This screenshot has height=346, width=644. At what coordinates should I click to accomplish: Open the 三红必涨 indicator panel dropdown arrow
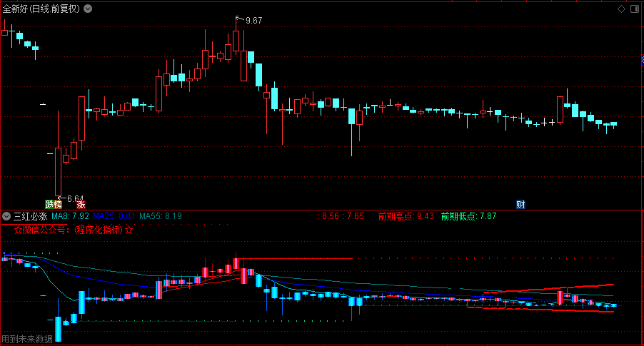coord(6,216)
